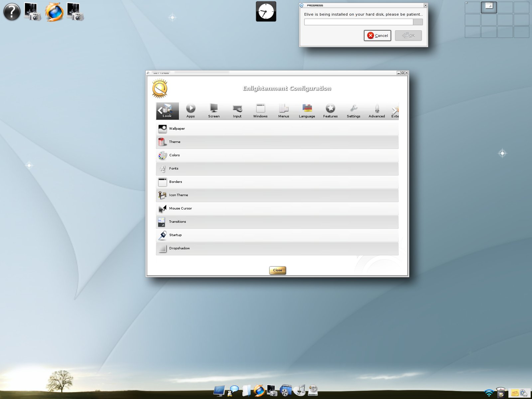
Task: Launch Firefox from the top-left desktop icons
Action: [54, 12]
